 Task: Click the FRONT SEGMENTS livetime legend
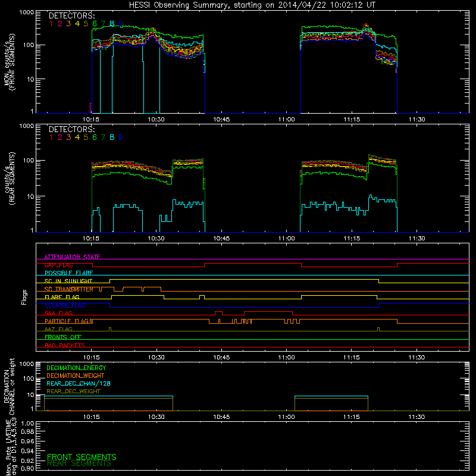(82, 457)
